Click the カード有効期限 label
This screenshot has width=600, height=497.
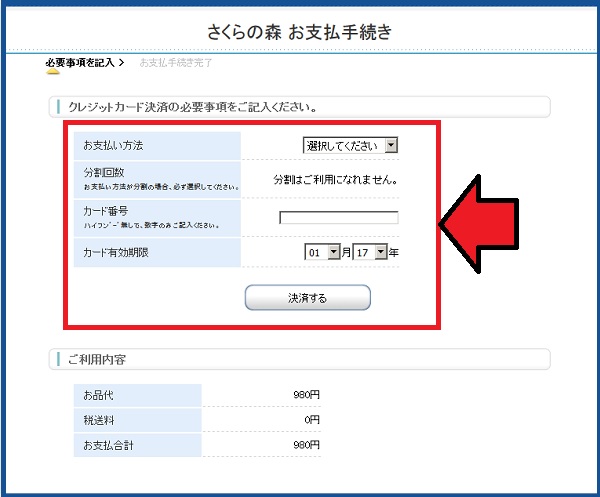[116, 253]
